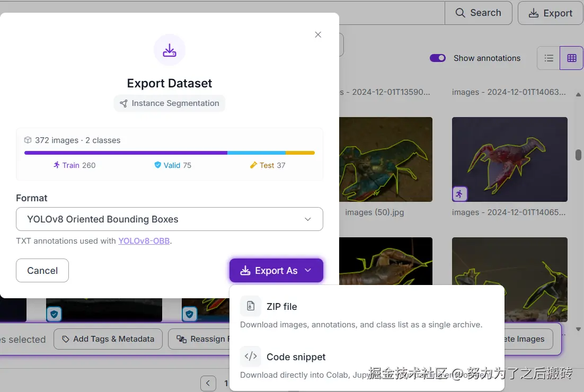Click Add Tags & Metadata button
The width and height of the screenshot is (584, 392).
(x=108, y=339)
